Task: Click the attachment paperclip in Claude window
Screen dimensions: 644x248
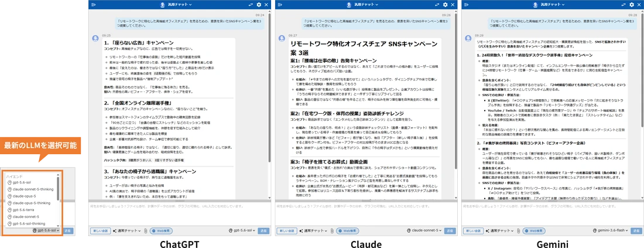Action: coord(331,231)
